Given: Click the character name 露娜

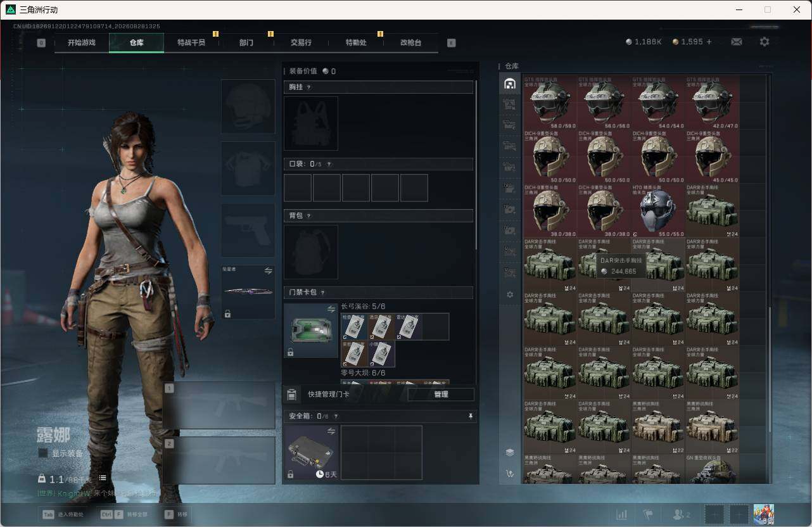Looking at the screenshot, I should pyautogui.click(x=53, y=435).
